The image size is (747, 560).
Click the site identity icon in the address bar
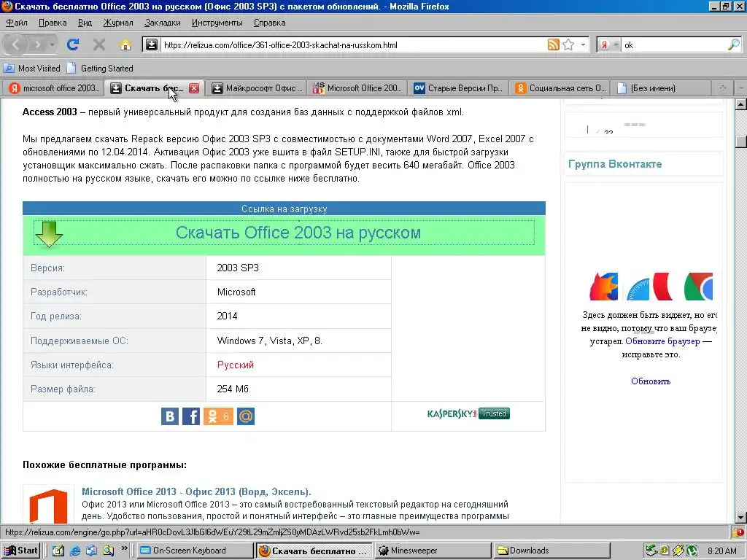coord(152,44)
